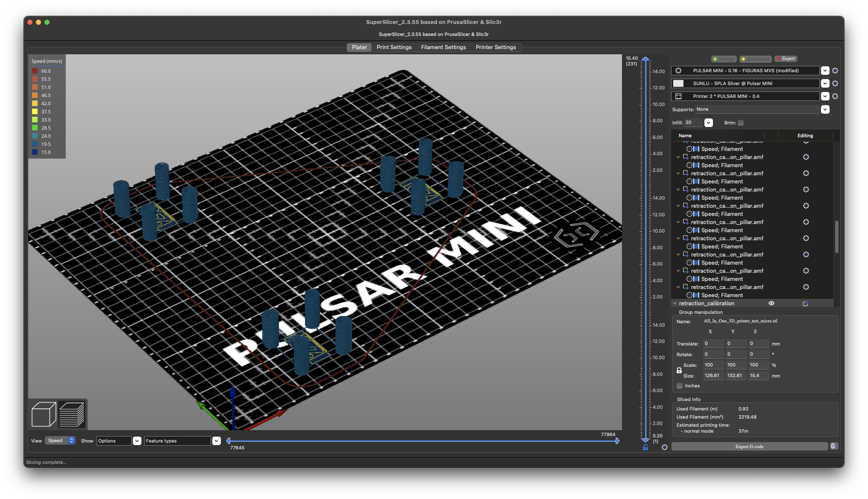
Task: Open Filament Settings tab
Action: coord(443,47)
